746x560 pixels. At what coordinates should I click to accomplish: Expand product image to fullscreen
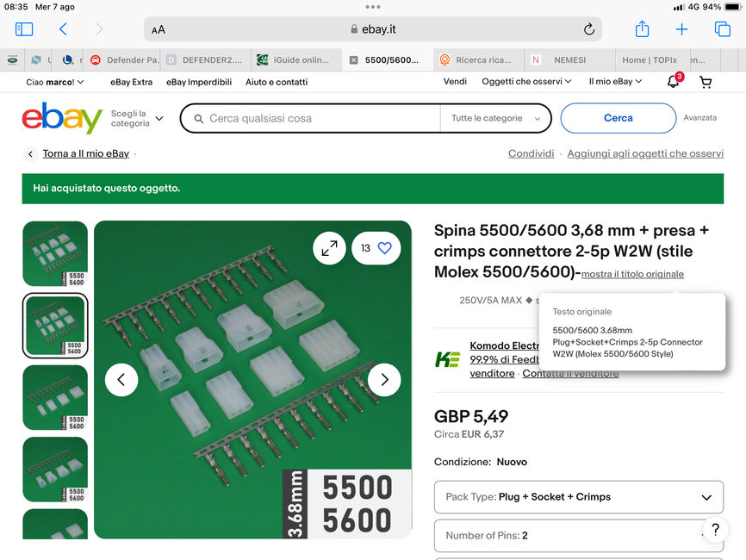pos(329,248)
